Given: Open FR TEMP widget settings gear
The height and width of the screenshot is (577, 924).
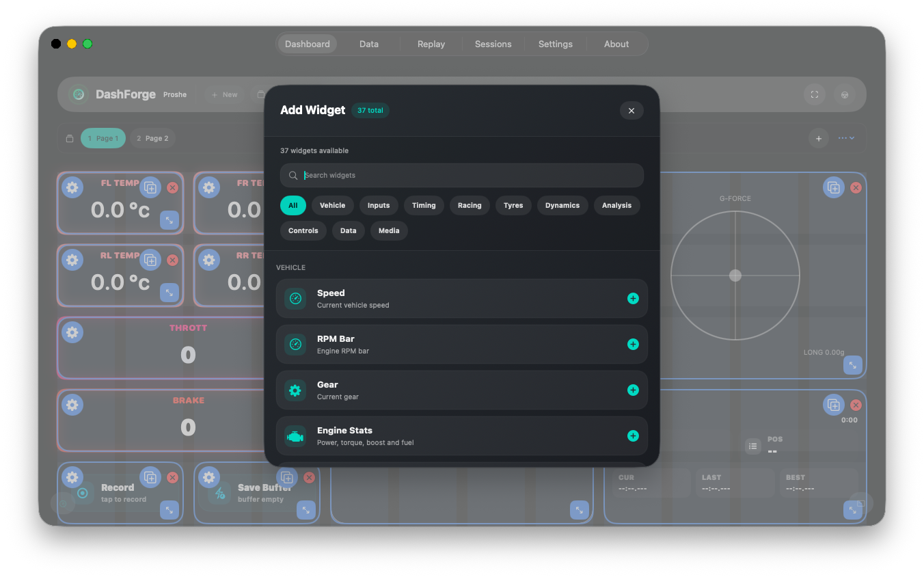Looking at the screenshot, I should pyautogui.click(x=209, y=187).
